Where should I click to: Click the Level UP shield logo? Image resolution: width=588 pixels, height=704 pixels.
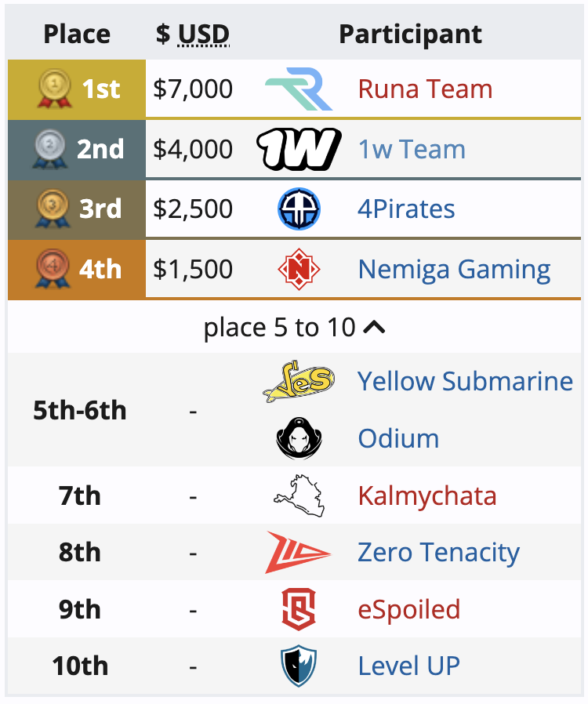tap(299, 666)
